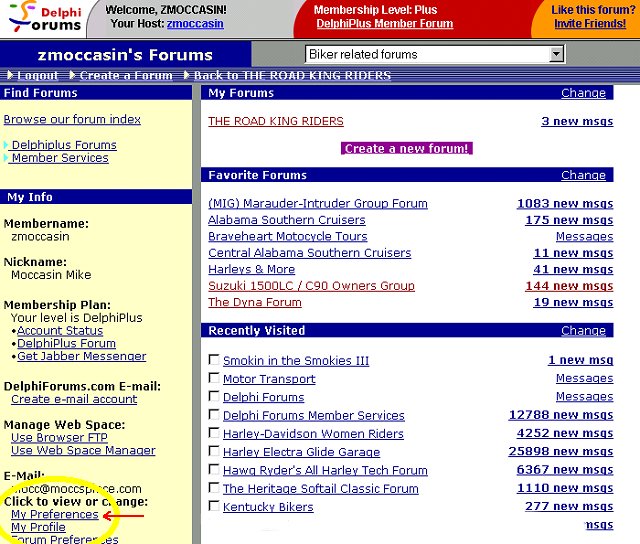640x544 pixels.
Task: Open Browse our forum index
Action: [x=72, y=119]
